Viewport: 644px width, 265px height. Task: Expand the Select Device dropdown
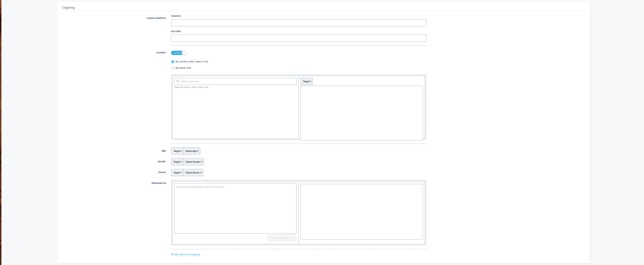tap(193, 173)
